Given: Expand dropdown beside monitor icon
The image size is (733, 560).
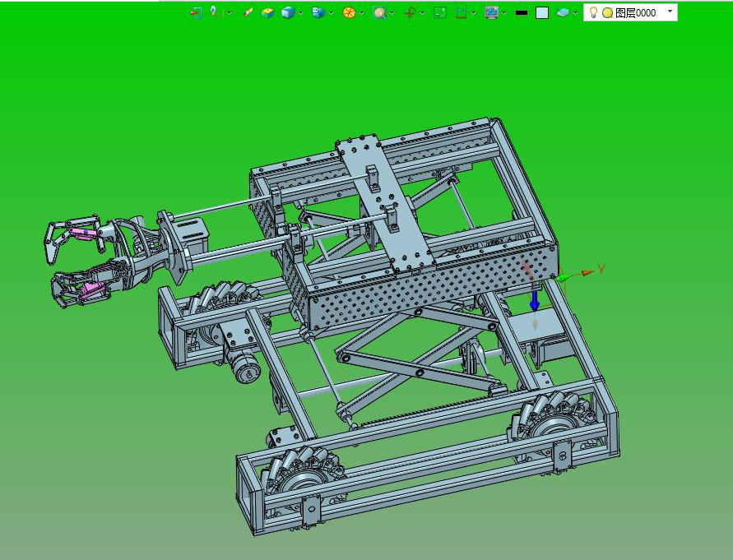Looking at the screenshot, I should tap(504, 13).
